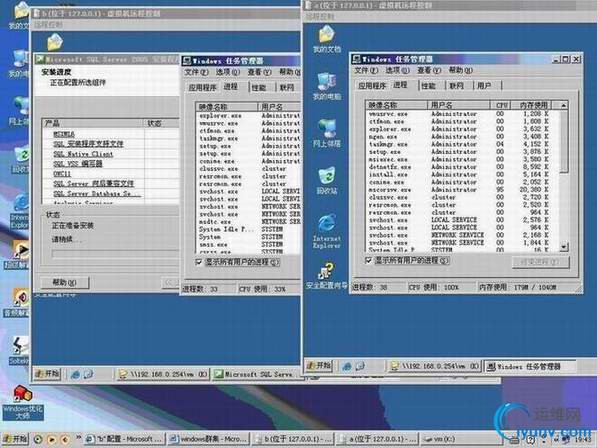Click 开始 button in VM a taskbar
This screenshot has height=448, width=597.
tap(319, 366)
